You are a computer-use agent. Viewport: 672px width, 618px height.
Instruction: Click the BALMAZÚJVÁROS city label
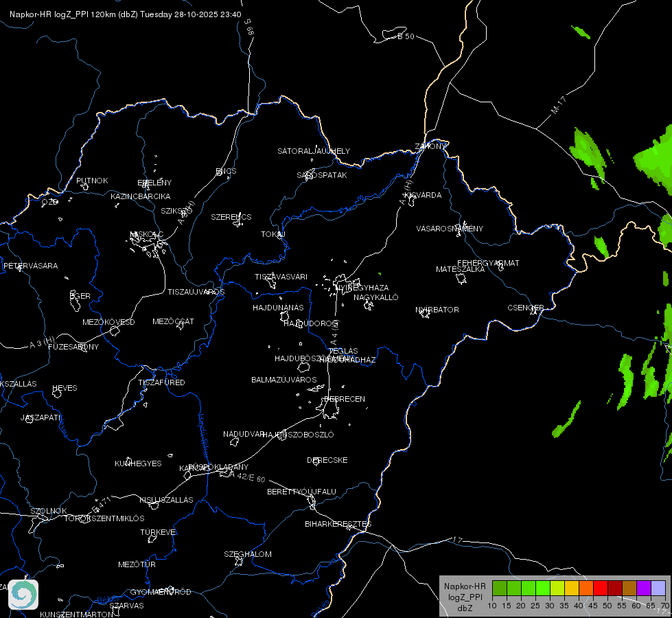[x=284, y=380]
